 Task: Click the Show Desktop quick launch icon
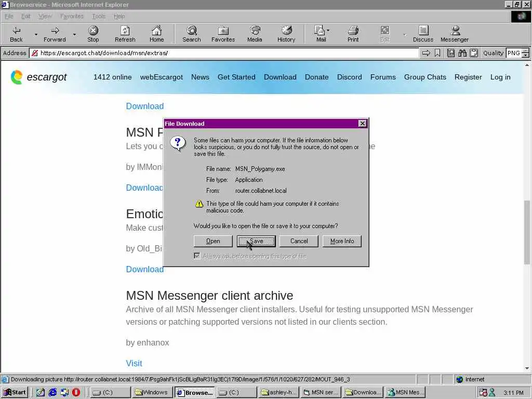point(41,392)
